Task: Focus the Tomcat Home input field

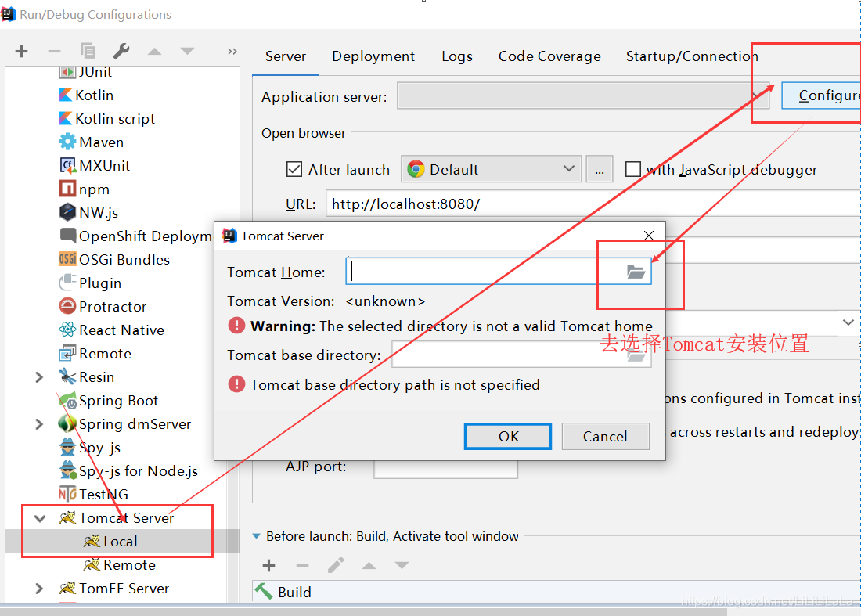Action: [499, 272]
